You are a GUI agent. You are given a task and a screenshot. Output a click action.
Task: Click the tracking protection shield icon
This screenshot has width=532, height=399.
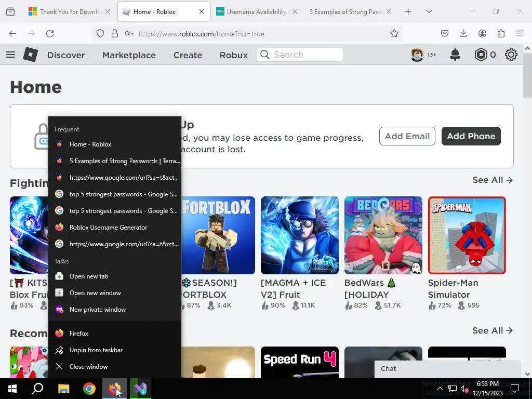100,34
